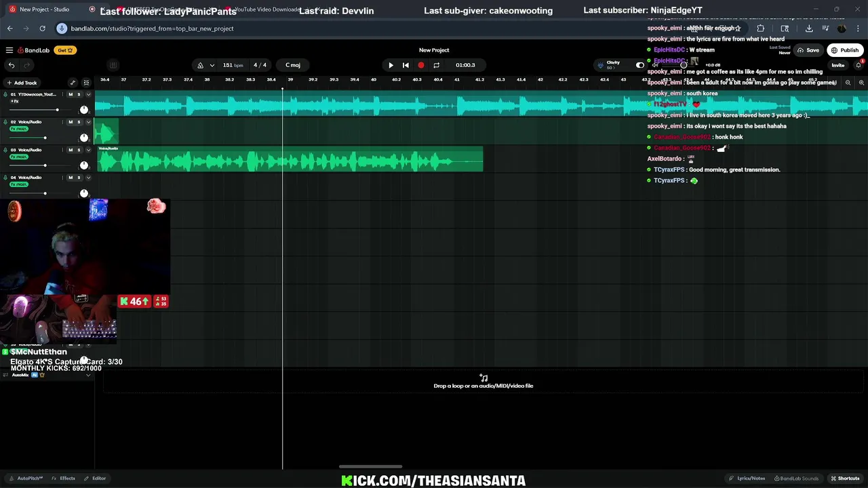The width and height of the screenshot is (868, 488).
Task: Select the track 03 Voice/Audio audio region
Action: tap(290, 159)
